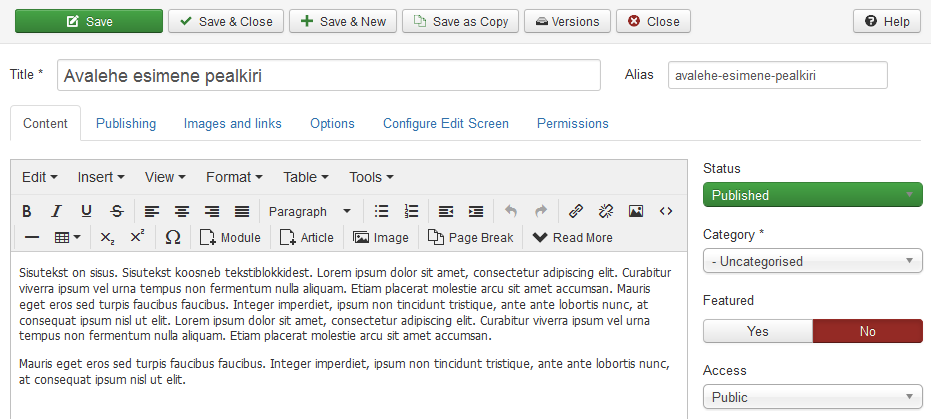Expand the Category dropdown showing Uncategorised
Screen dimensions: 931x419
tap(813, 261)
